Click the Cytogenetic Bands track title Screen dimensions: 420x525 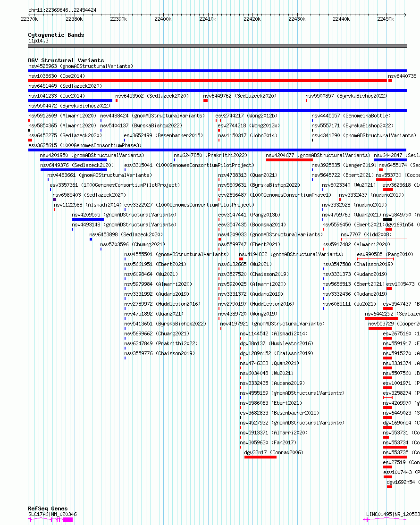tap(56, 35)
